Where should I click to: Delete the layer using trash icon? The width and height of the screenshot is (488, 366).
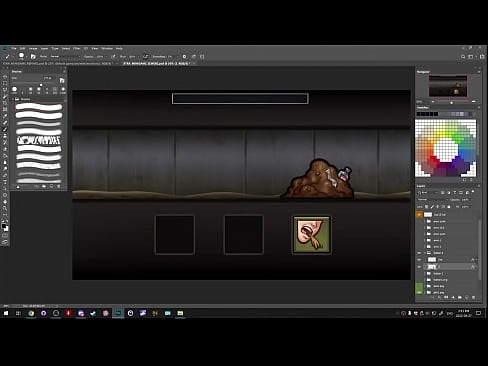473,297
